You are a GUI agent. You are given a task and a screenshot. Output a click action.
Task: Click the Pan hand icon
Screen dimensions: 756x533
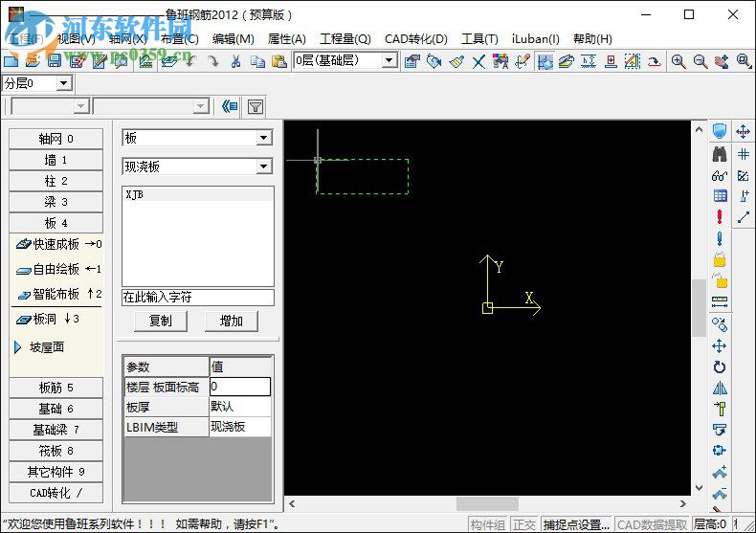coord(722,61)
